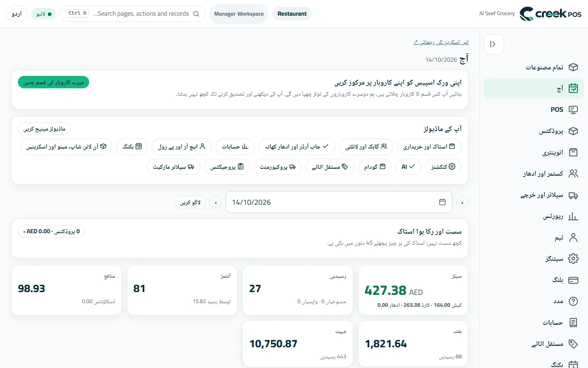
Task: Click the search magnifier icon
Action: coord(196,14)
